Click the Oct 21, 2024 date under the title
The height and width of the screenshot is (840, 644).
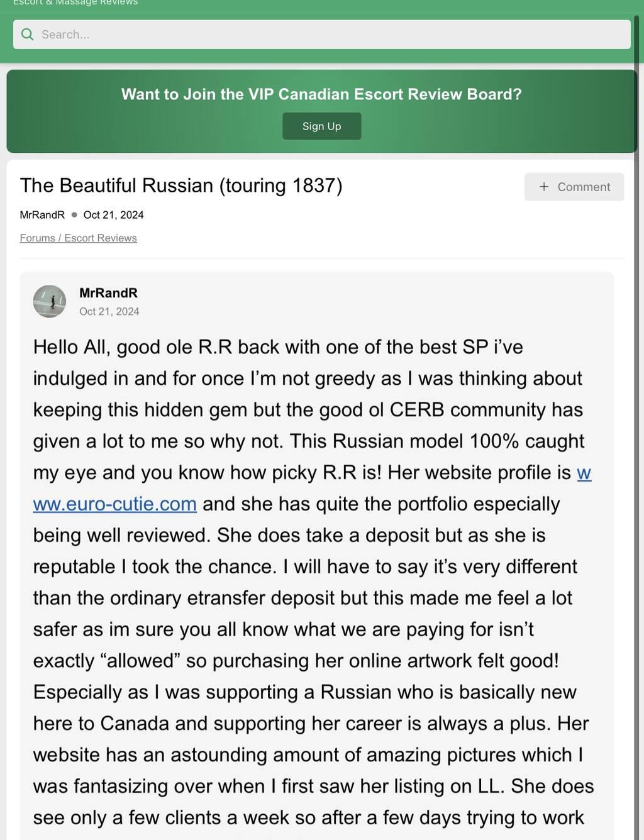[113, 215]
